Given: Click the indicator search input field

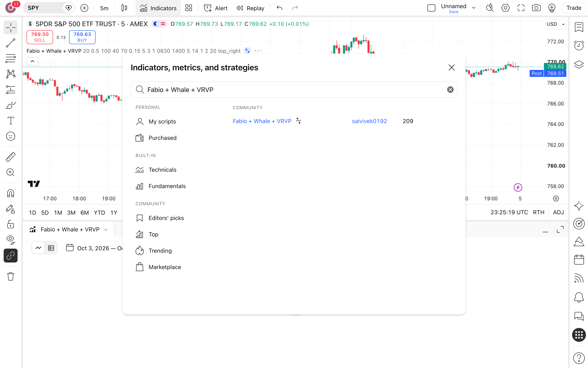Looking at the screenshot, I should [294, 90].
